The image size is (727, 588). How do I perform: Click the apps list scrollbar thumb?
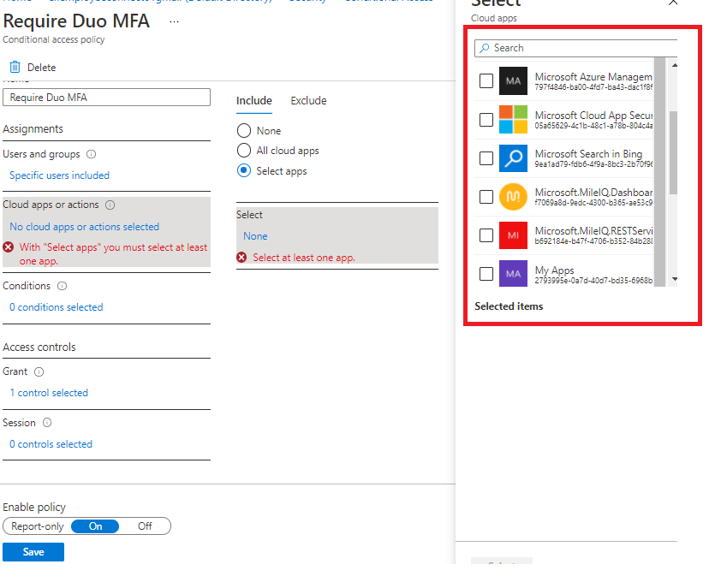click(x=674, y=153)
